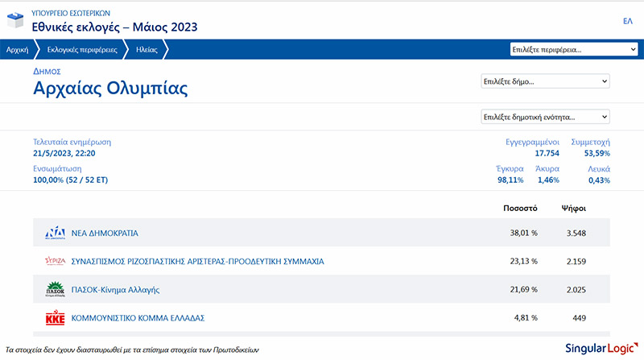
Task: Click ΚΟΜΜΟΥΝΙΣΤΙΚΟ ΚΟΜΜΑ ΕΛΛΑΔΑΣ party name
Action: tap(138, 317)
